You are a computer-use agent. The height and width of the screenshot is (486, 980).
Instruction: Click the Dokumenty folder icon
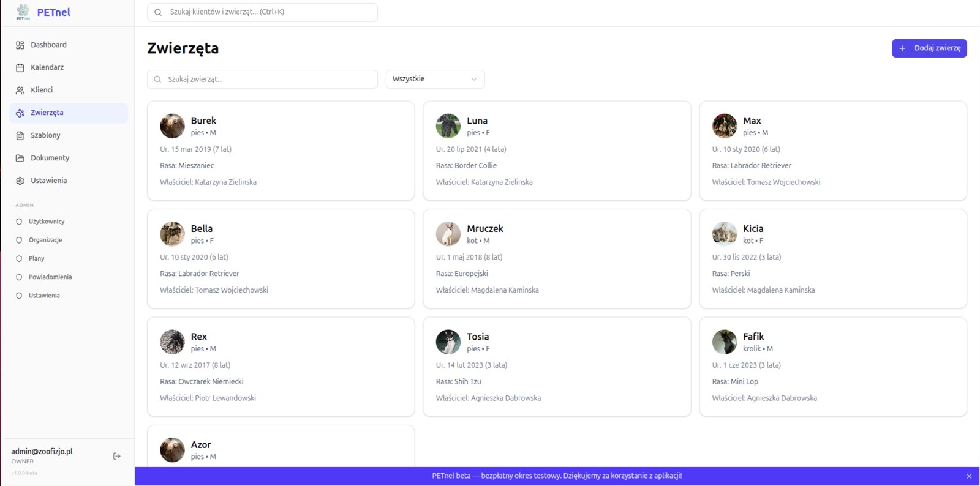pyautogui.click(x=20, y=159)
